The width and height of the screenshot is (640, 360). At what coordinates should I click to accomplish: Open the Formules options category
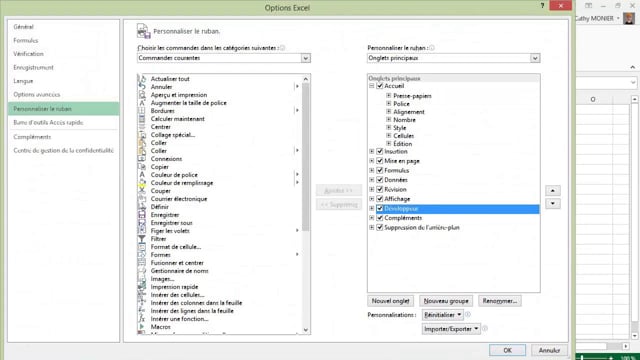[26, 40]
